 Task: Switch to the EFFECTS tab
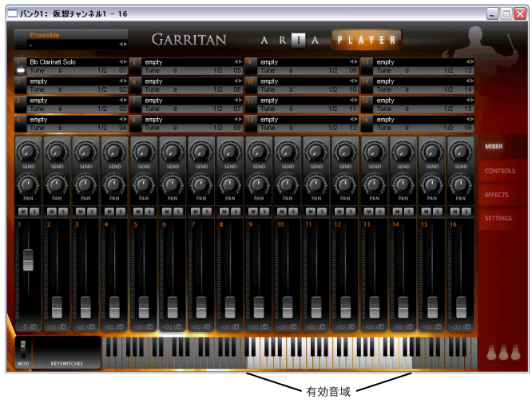pyautogui.click(x=497, y=195)
